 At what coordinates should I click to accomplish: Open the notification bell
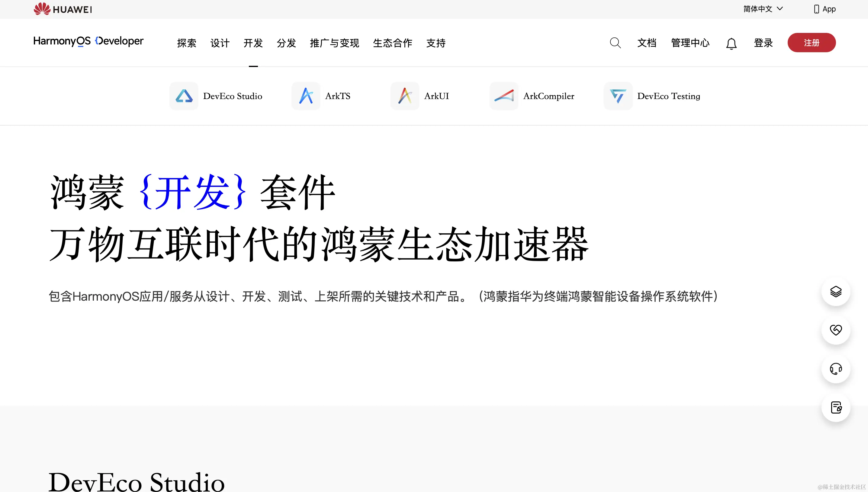click(x=731, y=43)
